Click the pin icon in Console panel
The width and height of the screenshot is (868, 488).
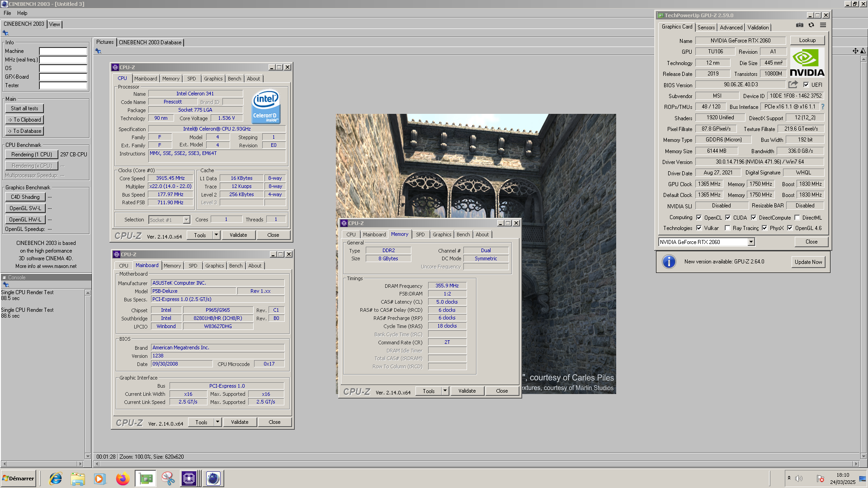click(x=6, y=285)
